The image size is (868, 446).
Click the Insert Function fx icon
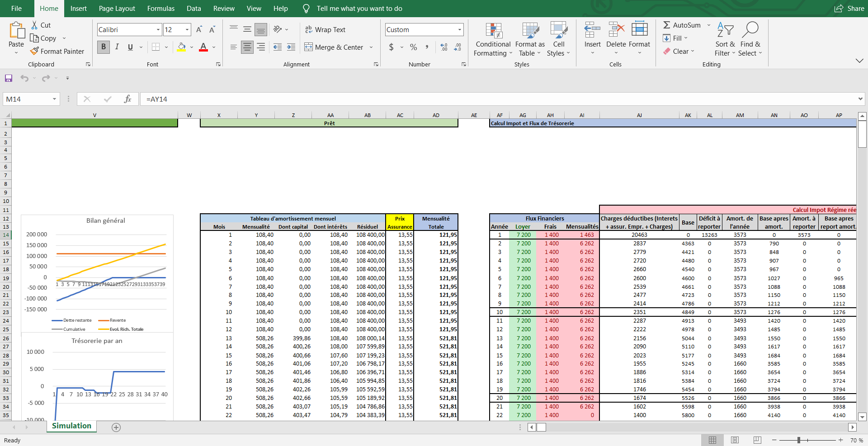(127, 99)
